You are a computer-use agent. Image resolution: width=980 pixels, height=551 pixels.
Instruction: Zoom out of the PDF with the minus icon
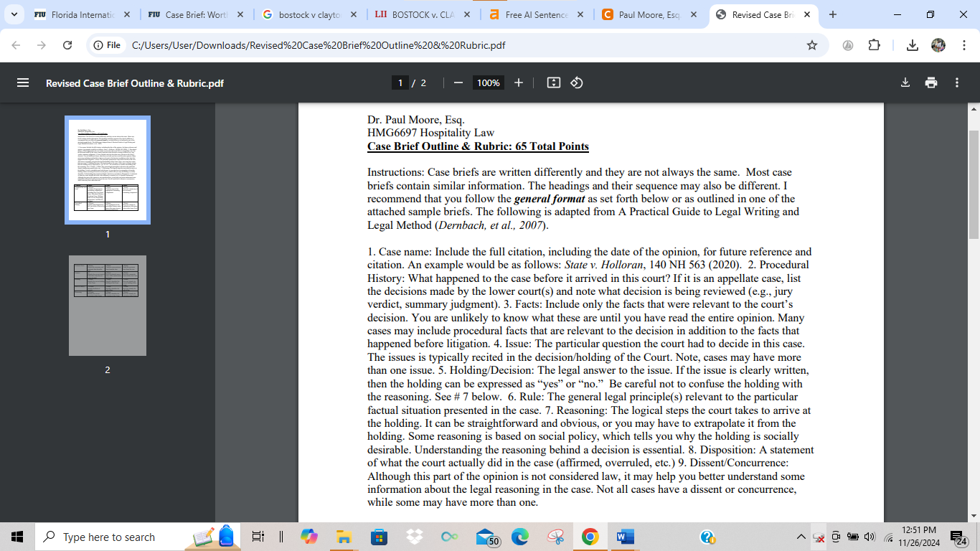coord(458,83)
